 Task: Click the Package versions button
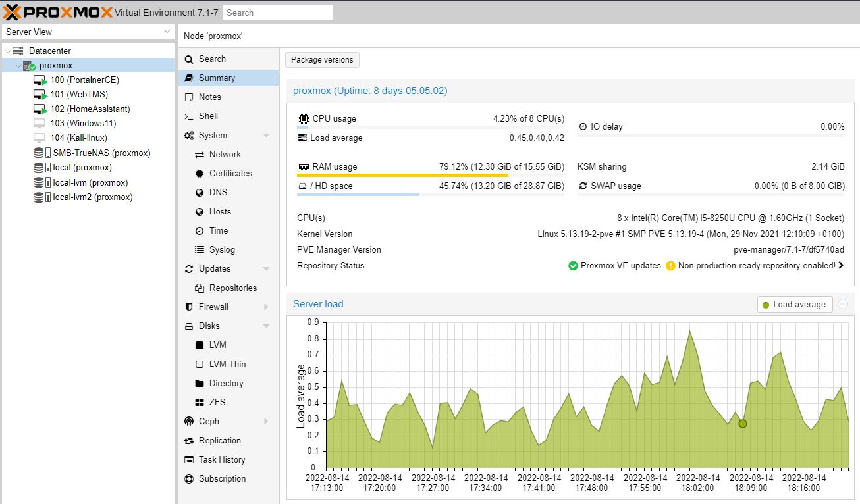click(x=322, y=59)
